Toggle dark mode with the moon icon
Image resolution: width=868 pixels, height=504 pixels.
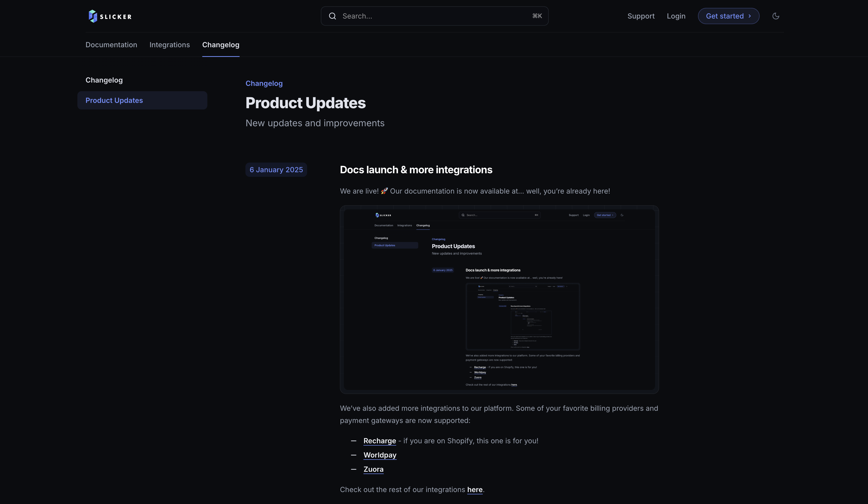point(776,16)
